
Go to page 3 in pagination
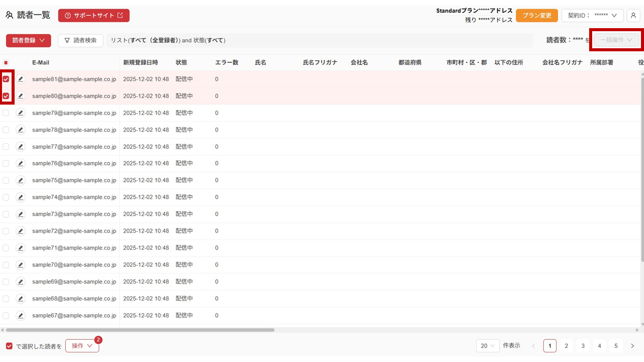point(583,346)
